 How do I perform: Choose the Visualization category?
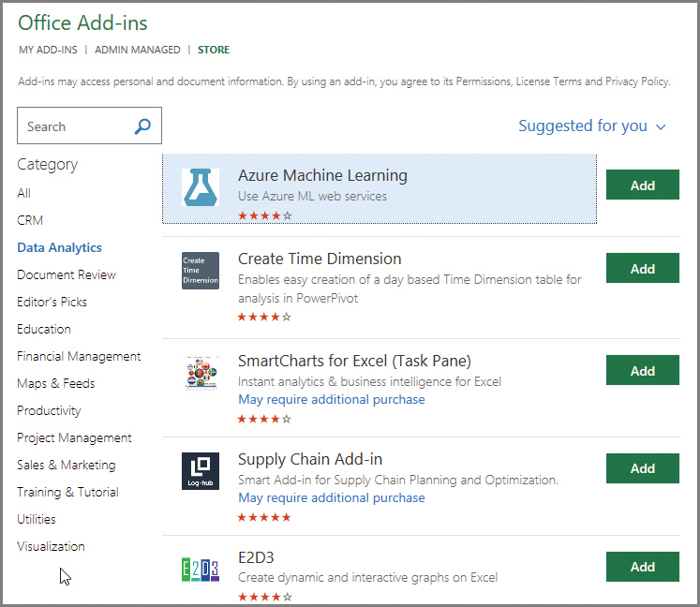coord(51,546)
